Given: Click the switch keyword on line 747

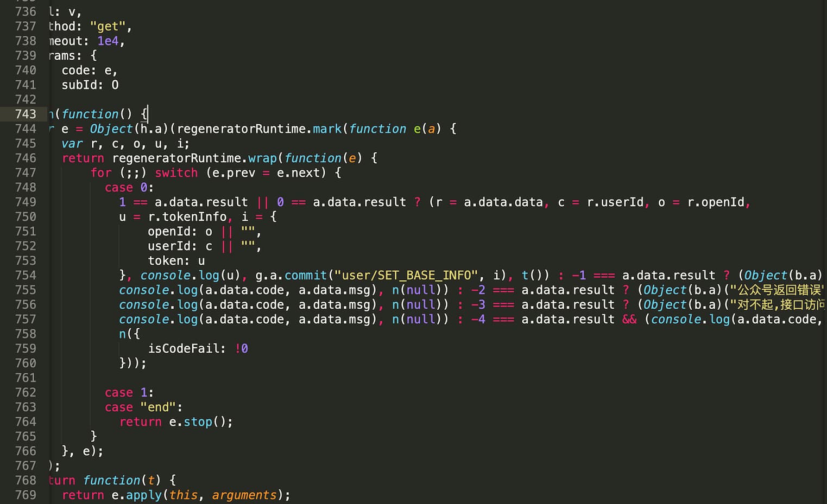Looking at the screenshot, I should [176, 173].
